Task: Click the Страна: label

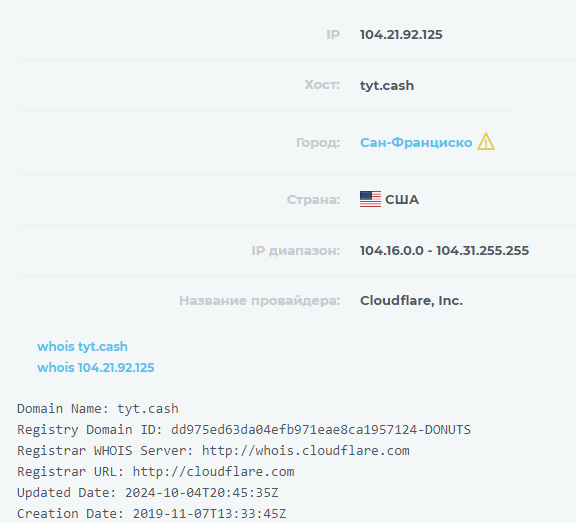Action: 313,199
